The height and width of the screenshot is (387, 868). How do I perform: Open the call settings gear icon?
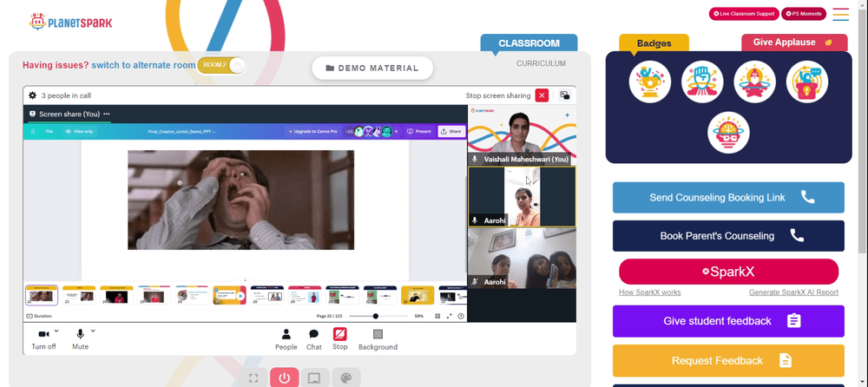pos(33,95)
